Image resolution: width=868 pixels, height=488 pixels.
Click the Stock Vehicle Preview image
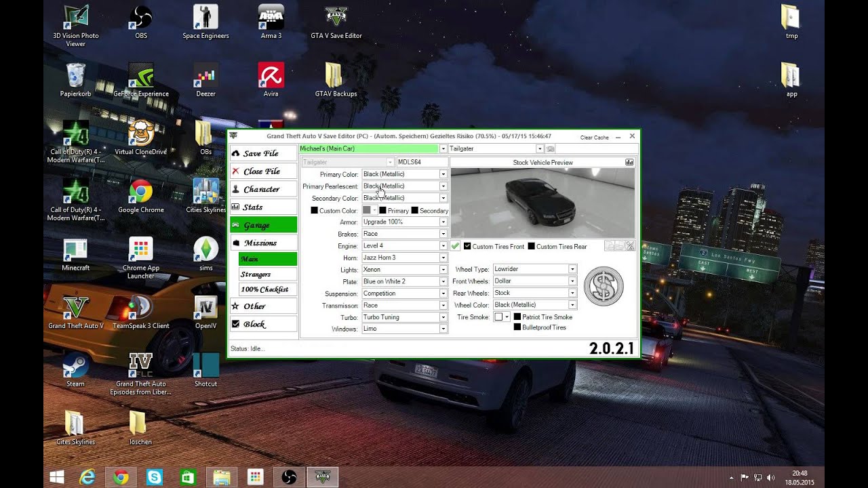(542, 203)
